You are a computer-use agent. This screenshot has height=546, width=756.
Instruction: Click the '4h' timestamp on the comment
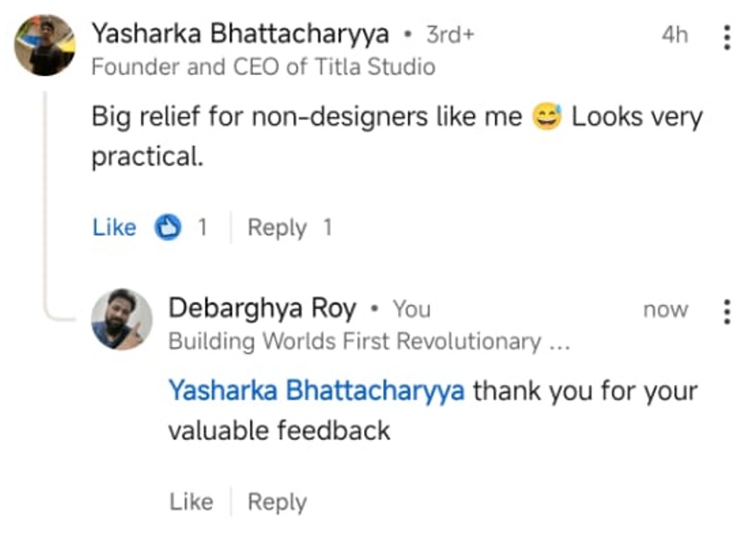[674, 35]
